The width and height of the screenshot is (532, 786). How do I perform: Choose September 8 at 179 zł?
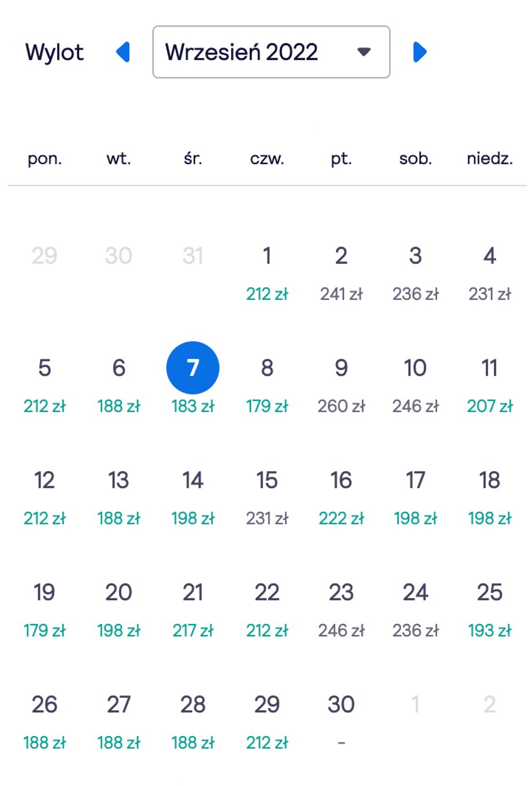pyautogui.click(x=267, y=385)
